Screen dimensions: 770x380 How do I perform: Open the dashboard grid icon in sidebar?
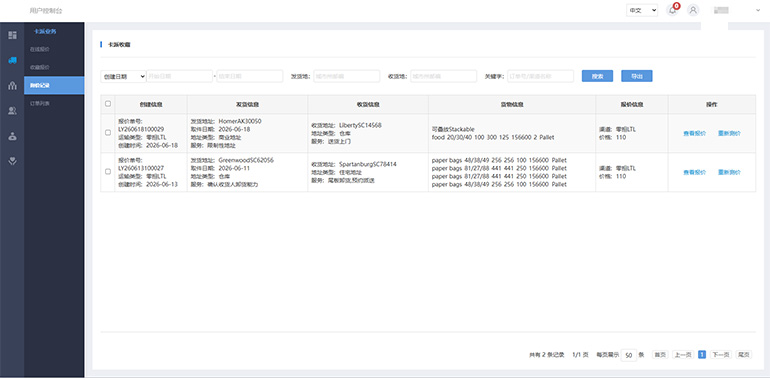coord(12,35)
